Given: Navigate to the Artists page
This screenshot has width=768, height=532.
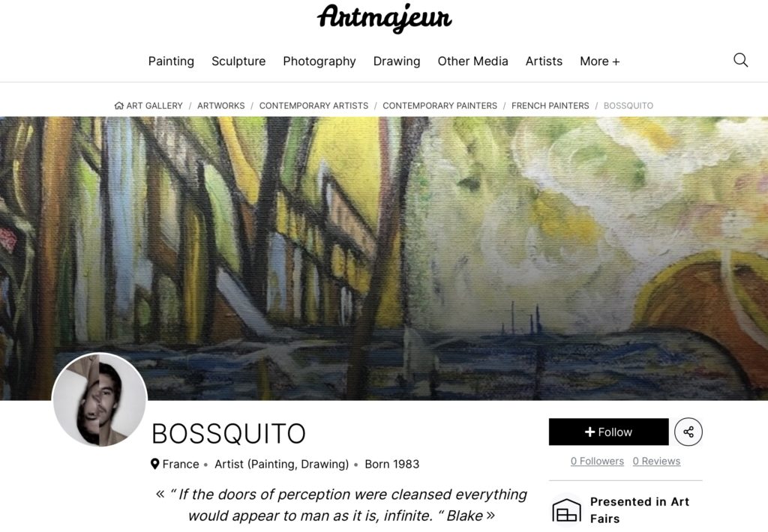Looking at the screenshot, I should [544, 61].
